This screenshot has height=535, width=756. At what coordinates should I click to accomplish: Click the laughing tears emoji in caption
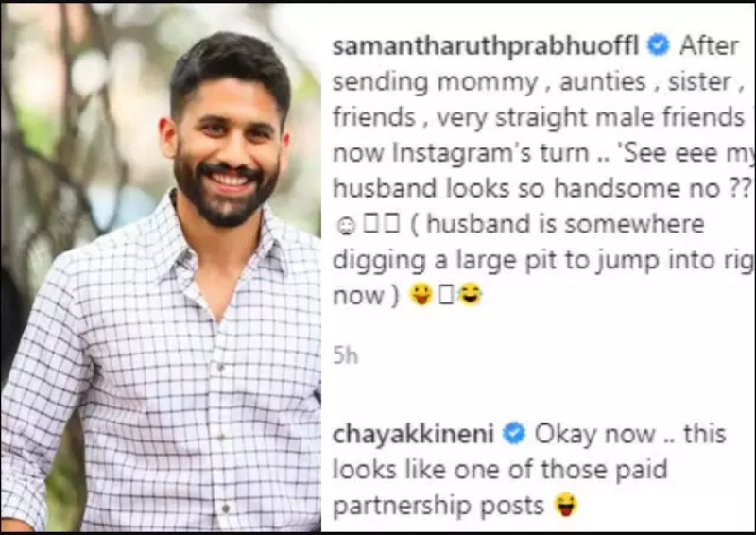pos(470,294)
